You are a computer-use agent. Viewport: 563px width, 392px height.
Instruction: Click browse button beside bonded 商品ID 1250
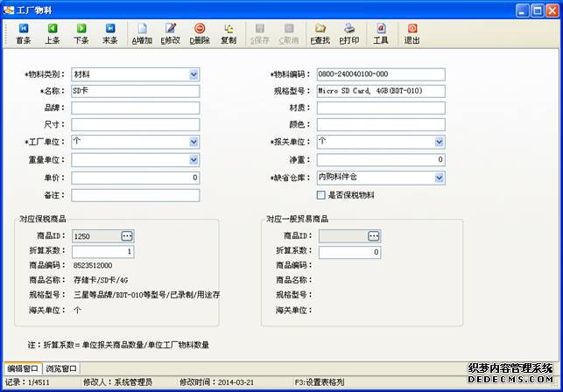[127, 236]
